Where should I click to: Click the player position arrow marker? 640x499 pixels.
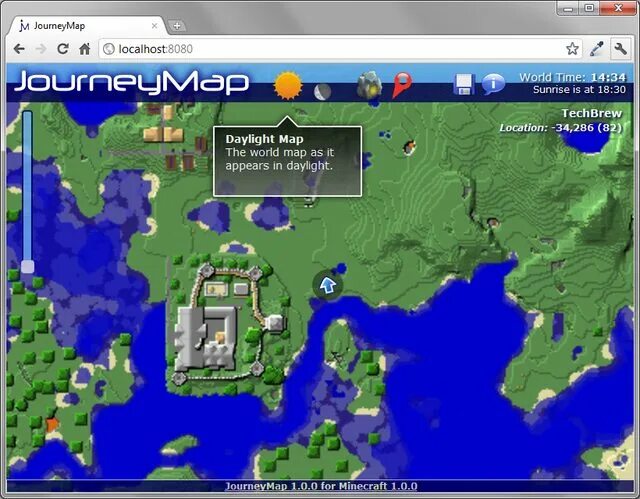coord(327,285)
